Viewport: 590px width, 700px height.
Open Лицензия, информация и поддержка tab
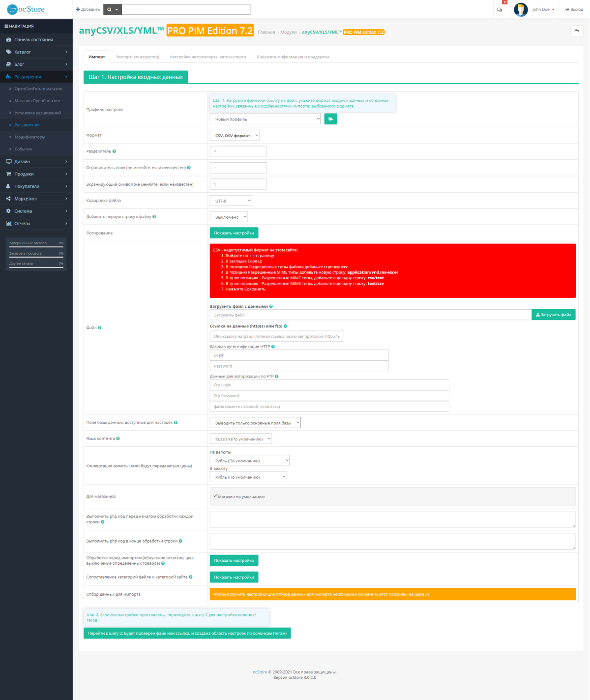click(293, 57)
